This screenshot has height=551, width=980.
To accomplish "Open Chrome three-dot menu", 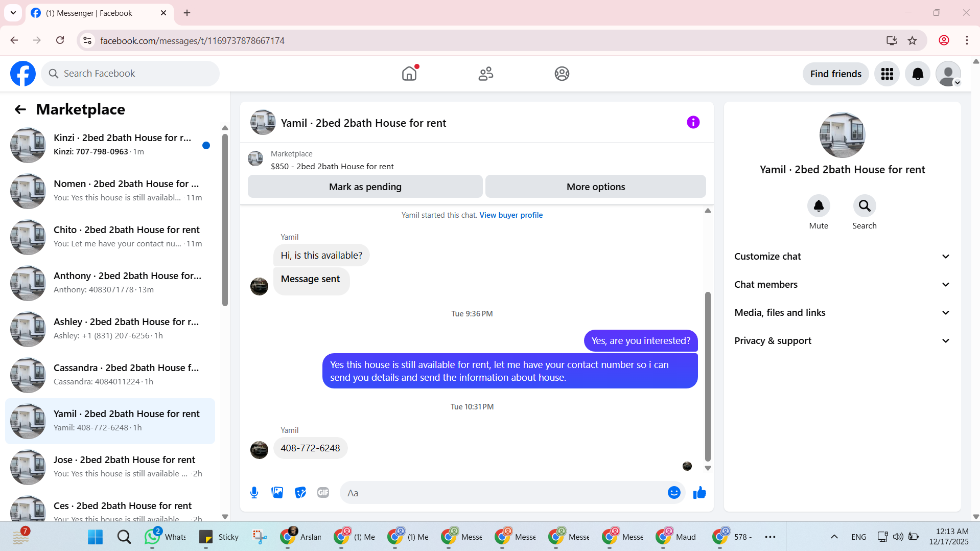I will 967,40.
